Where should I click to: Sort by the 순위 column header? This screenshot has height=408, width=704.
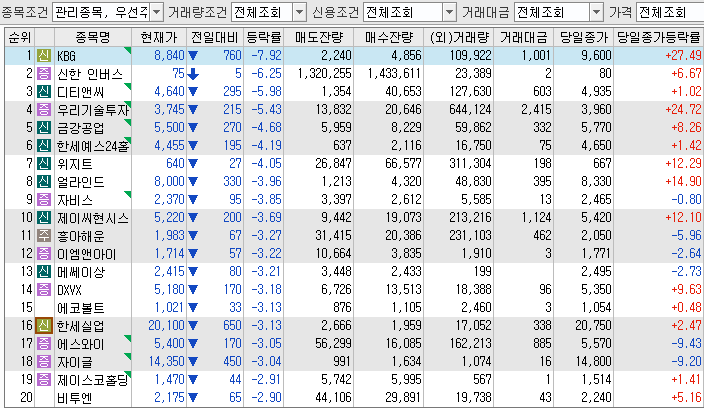[20, 37]
